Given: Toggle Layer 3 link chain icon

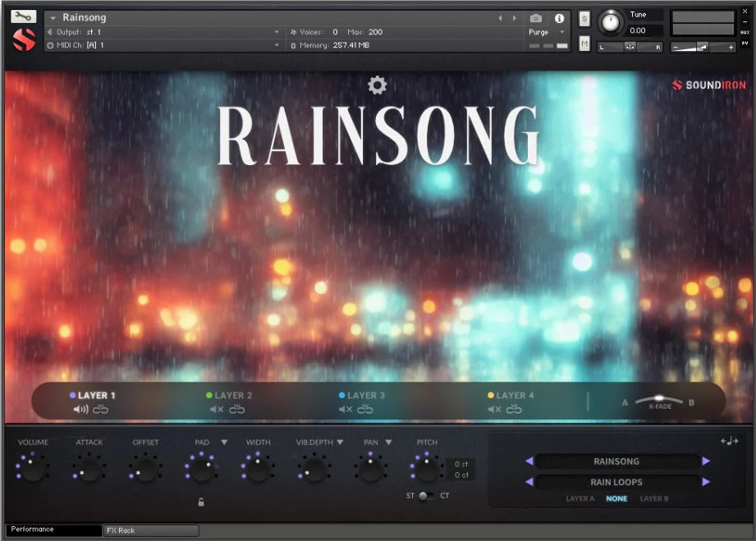Looking at the screenshot, I should coord(365,410).
